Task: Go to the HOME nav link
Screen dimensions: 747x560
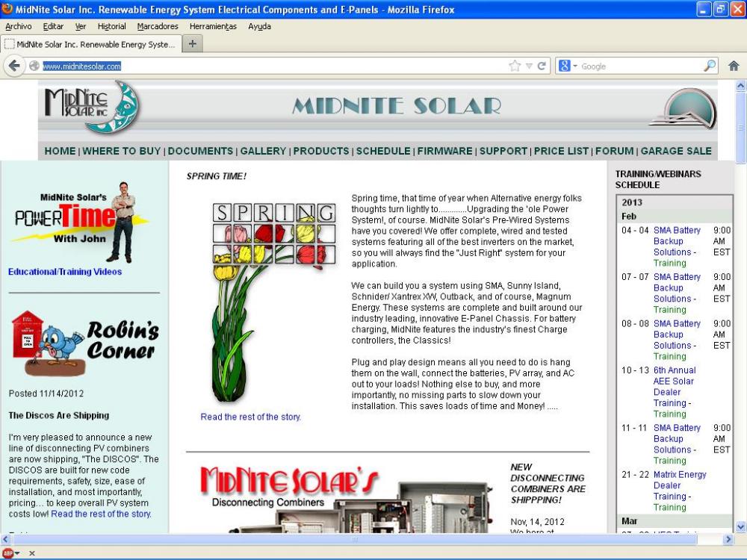Action: [60, 151]
